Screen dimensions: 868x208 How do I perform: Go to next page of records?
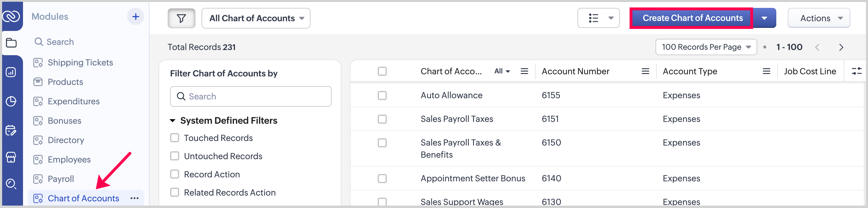(x=841, y=47)
